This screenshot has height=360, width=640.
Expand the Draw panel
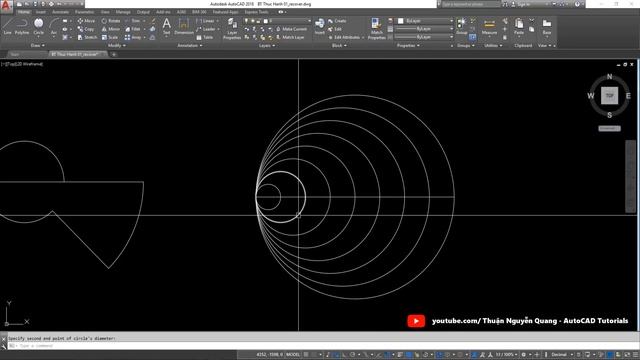(x=38, y=46)
